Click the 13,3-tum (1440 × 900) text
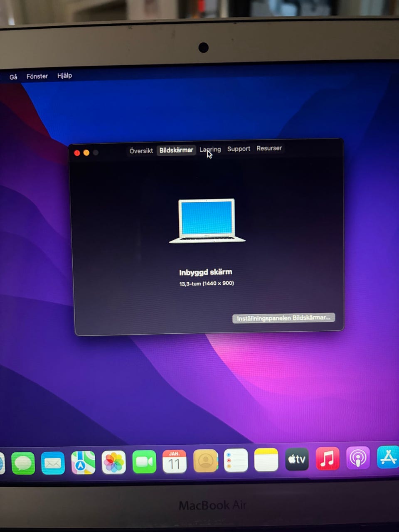Screen dimensions: 399x532 (x=207, y=283)
